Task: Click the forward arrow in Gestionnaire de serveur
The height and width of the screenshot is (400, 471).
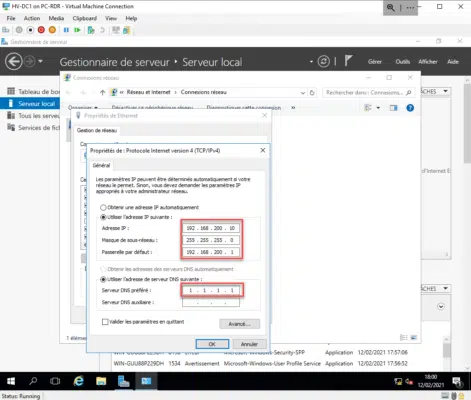Action: (x=30, y=61)
